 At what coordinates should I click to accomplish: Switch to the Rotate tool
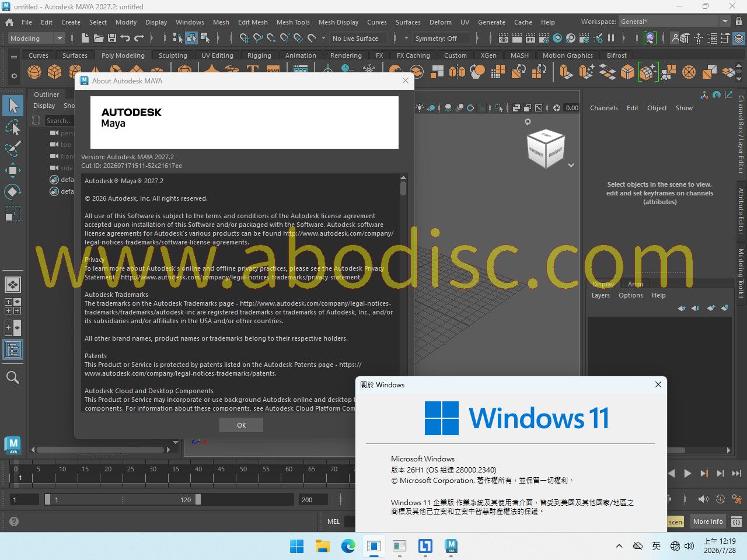pyautogui.click(x=13, y=192)
